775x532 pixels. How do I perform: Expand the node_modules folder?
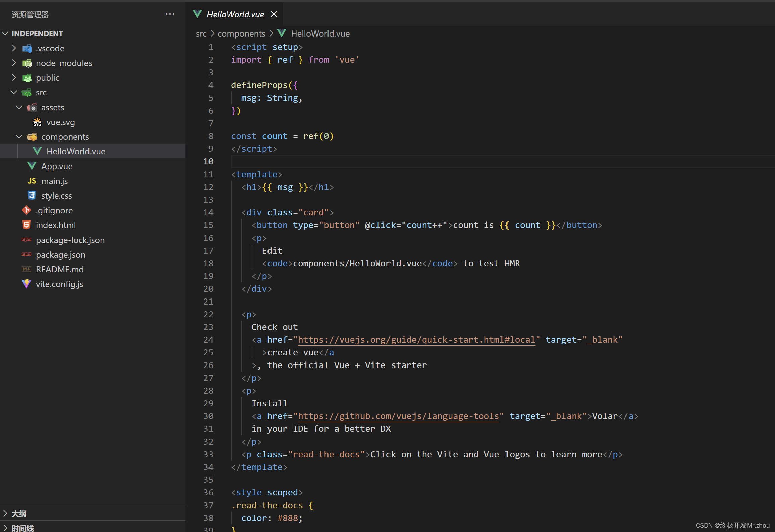14,63
